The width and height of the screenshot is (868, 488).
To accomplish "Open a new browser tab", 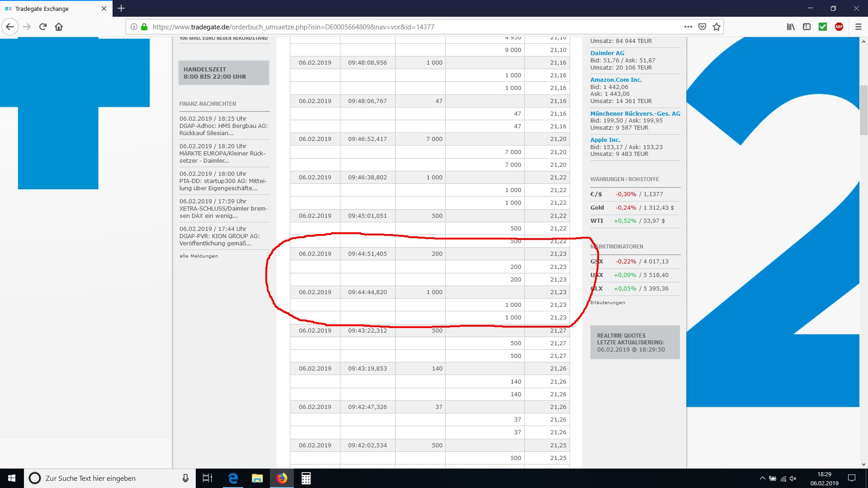I will point(121,8).
